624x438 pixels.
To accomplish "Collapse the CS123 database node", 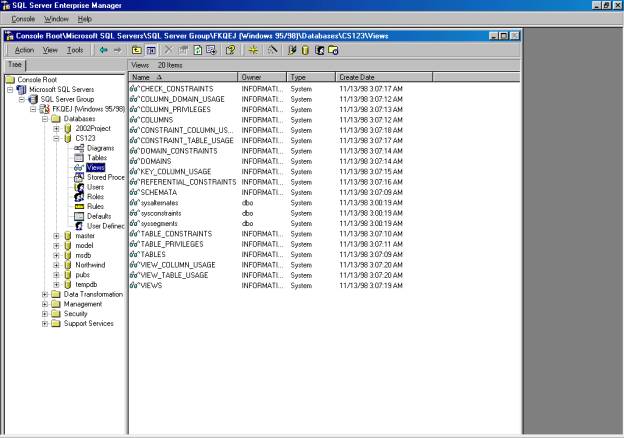I will click(x=57, y=139).
